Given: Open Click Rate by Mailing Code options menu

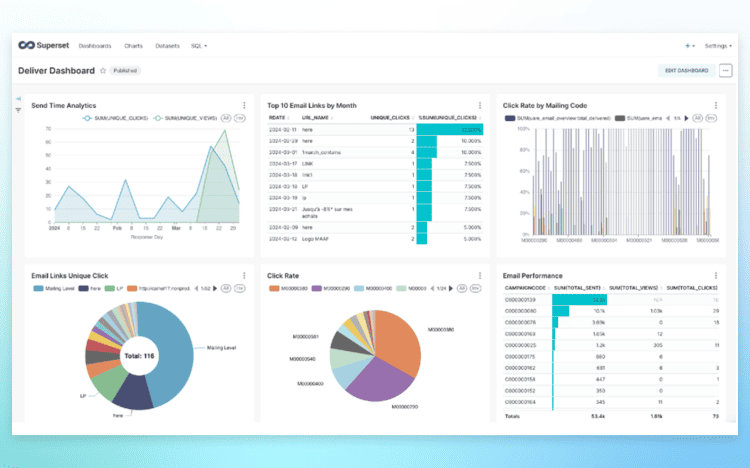Looking at the screenshot, I should (x=716, y=105).
